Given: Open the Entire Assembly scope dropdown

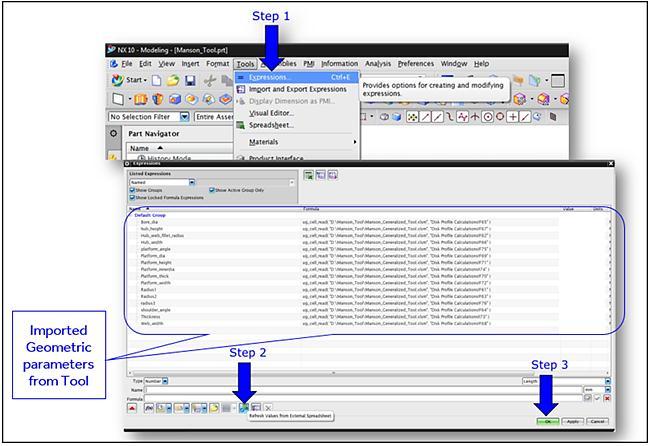Looking at the screenshot, I should tap(214, 117).
